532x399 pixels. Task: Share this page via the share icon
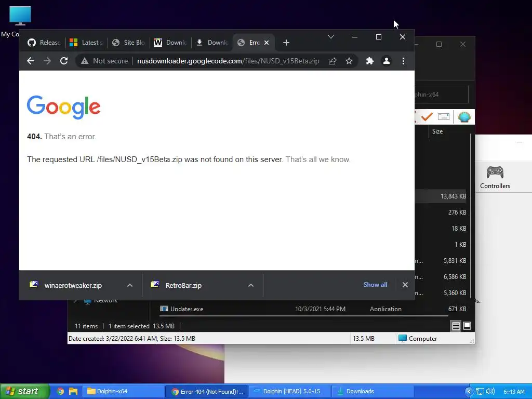(332, 61)
